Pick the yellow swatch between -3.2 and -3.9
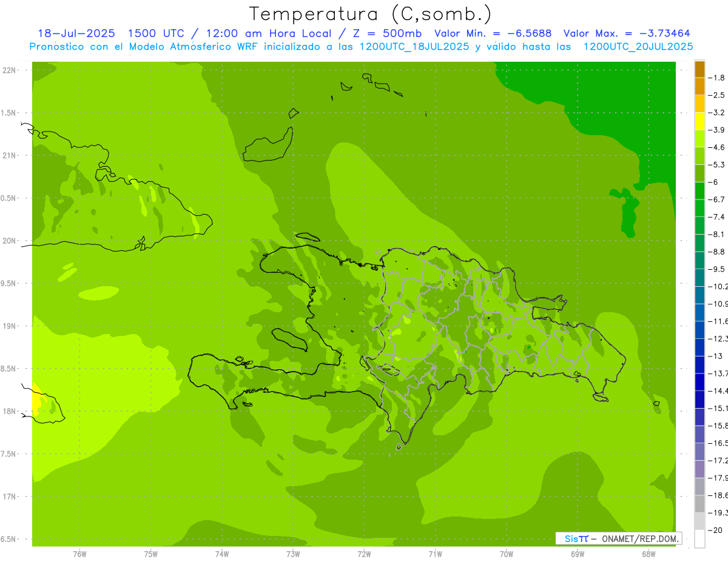Image resolution: width=728 pixels, height=562 pixels. pos(699,121)
